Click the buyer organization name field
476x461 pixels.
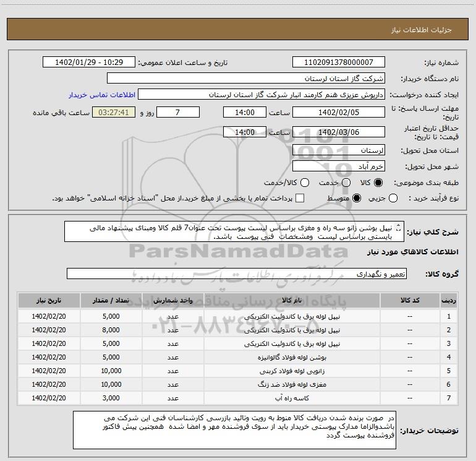pyautogui.click(x=246, y=79)
